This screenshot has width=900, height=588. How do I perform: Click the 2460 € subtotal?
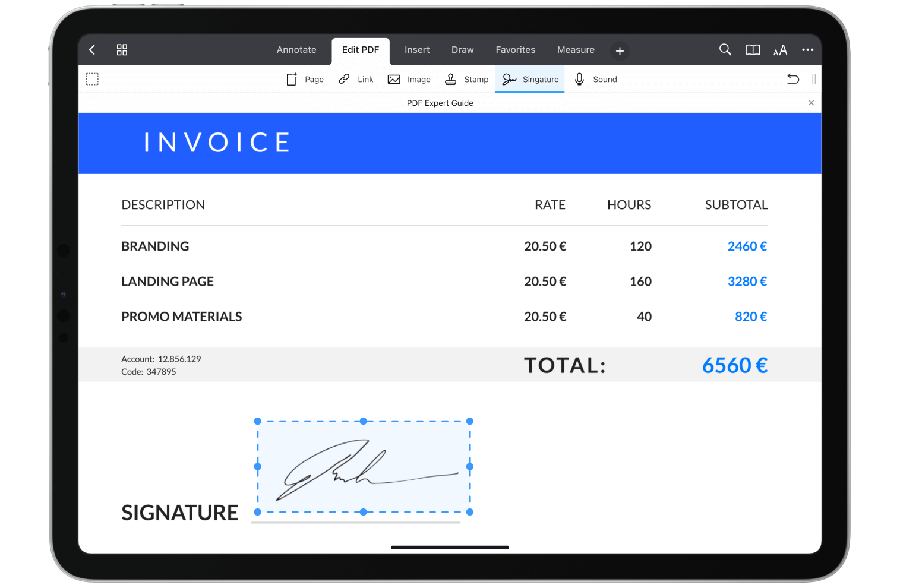pyautogui.click(x=747, y=246)
